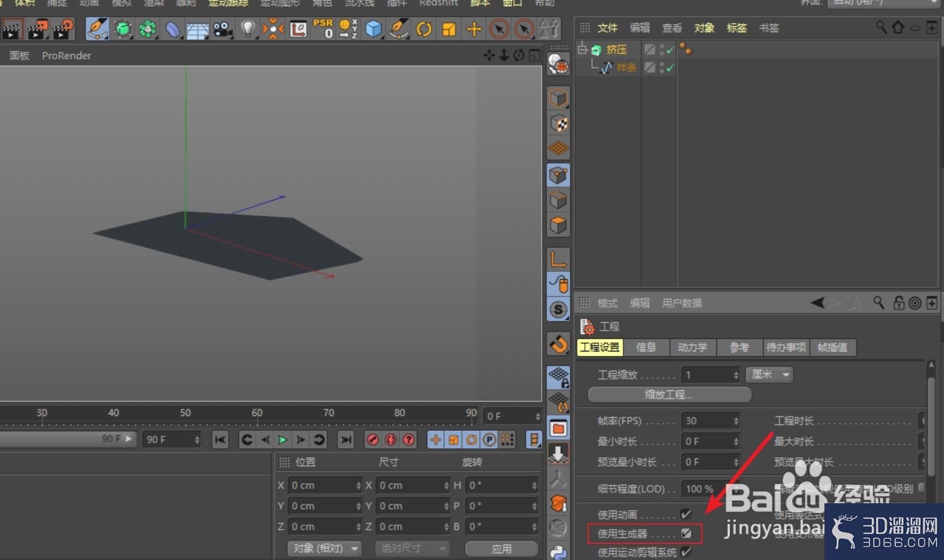Toggle autokeying red circular button

(x=390, y=440)
